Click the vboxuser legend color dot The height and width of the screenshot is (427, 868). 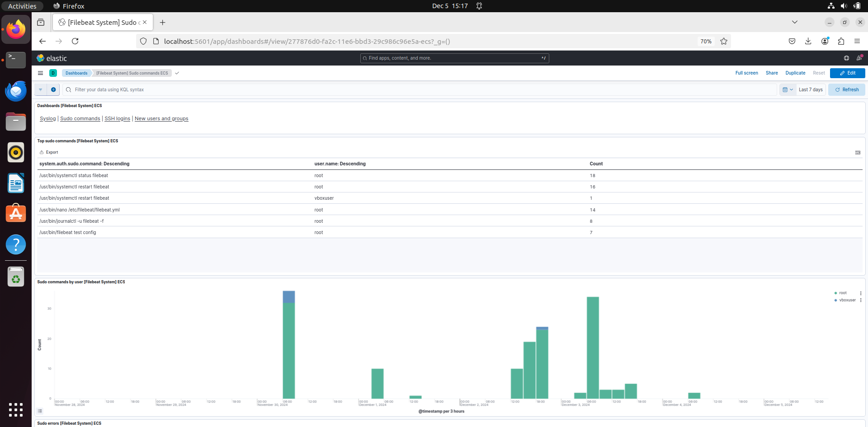tap(835, 300)
